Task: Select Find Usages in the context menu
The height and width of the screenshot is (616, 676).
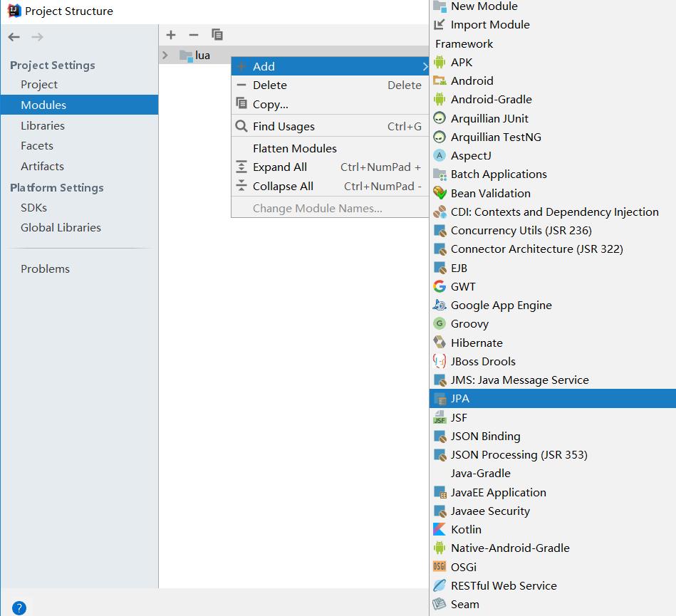Action: [x=331, y=126]
